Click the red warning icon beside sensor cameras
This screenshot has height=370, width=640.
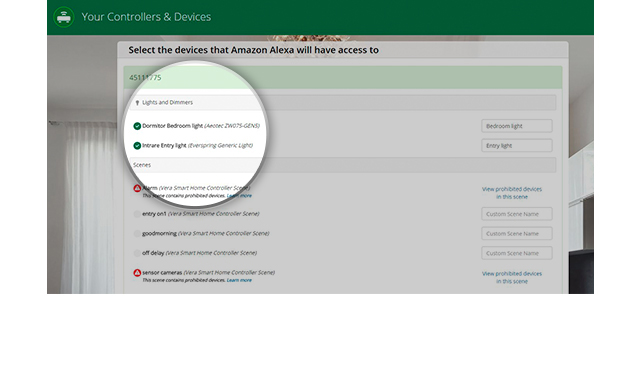[137, 273]
